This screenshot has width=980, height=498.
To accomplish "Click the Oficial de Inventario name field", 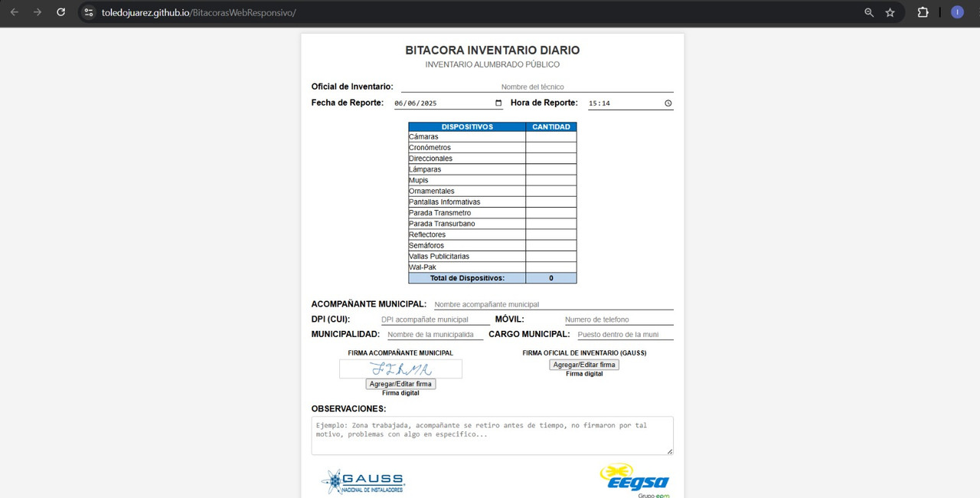I will pyautogui.click(x=537, y=87).
